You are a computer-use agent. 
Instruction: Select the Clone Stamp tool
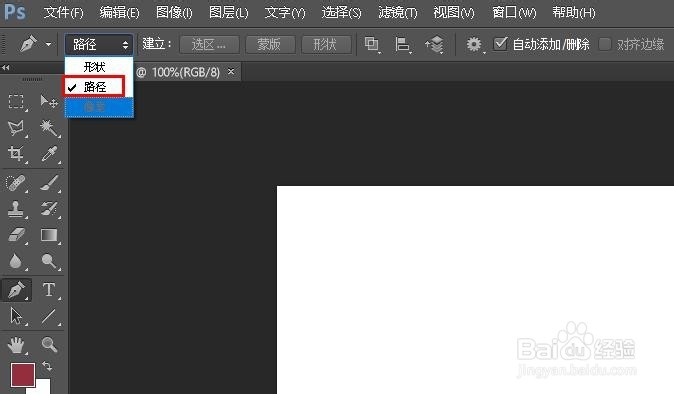point(16,209)
